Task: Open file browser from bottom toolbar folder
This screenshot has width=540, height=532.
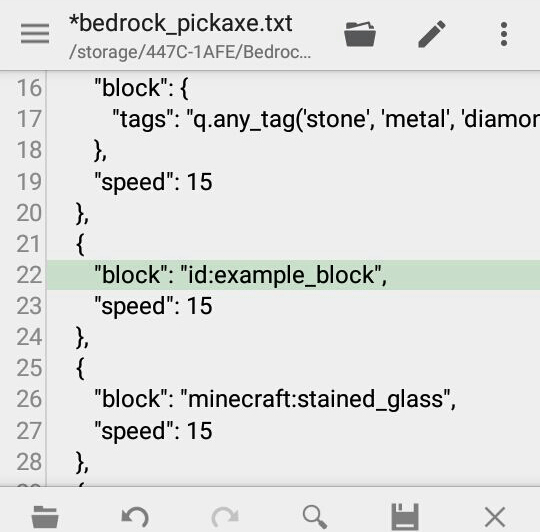Action: pos(45,517)
